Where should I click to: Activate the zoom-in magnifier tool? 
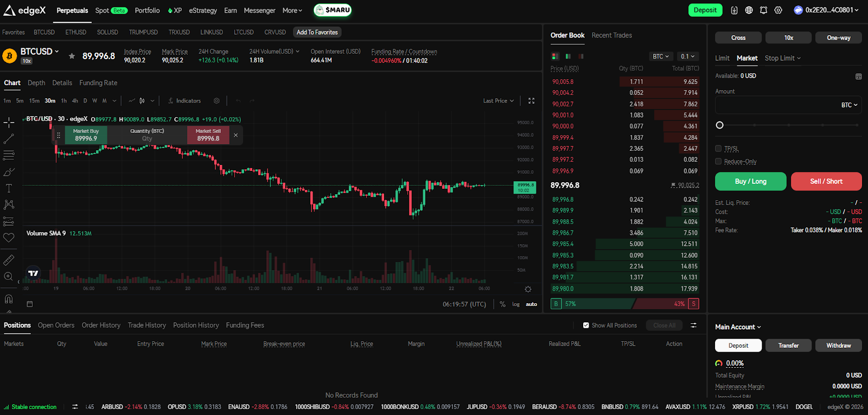pyautogui.click(x=9, y=277)
